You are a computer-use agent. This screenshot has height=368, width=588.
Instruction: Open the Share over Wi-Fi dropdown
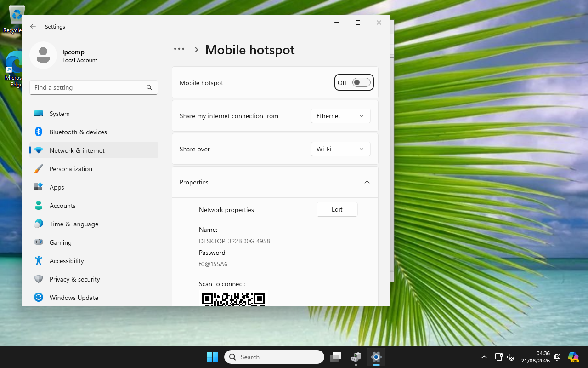tap(340, 149)
